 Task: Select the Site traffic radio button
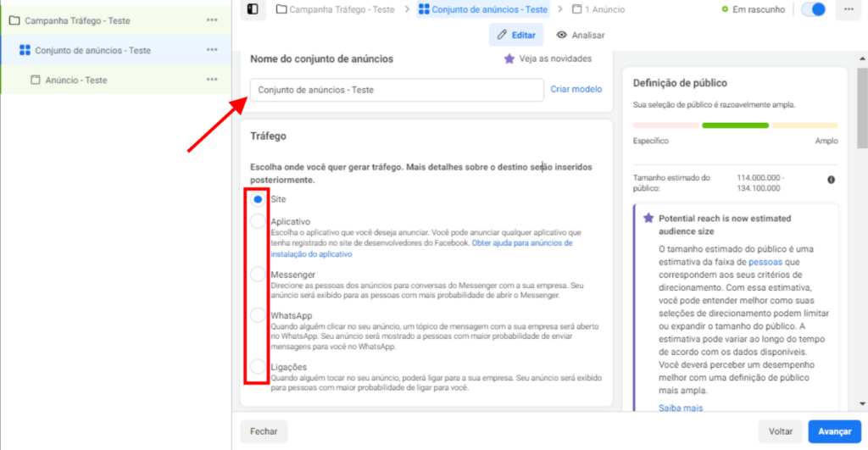coord(258,199)
